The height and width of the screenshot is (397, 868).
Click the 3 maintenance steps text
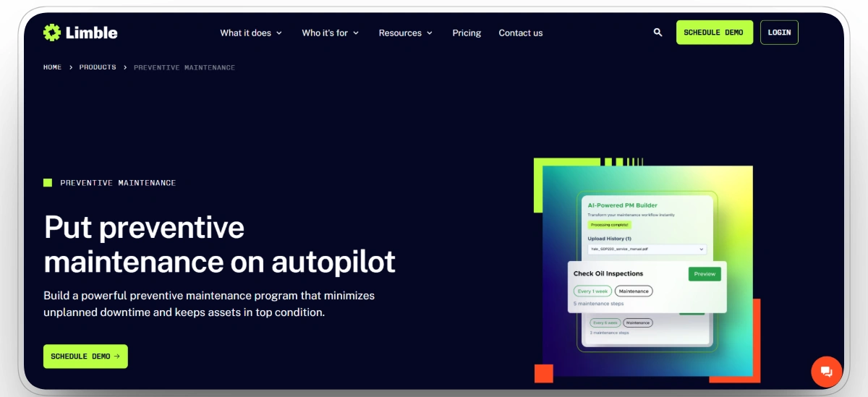[x=610, y=333]
